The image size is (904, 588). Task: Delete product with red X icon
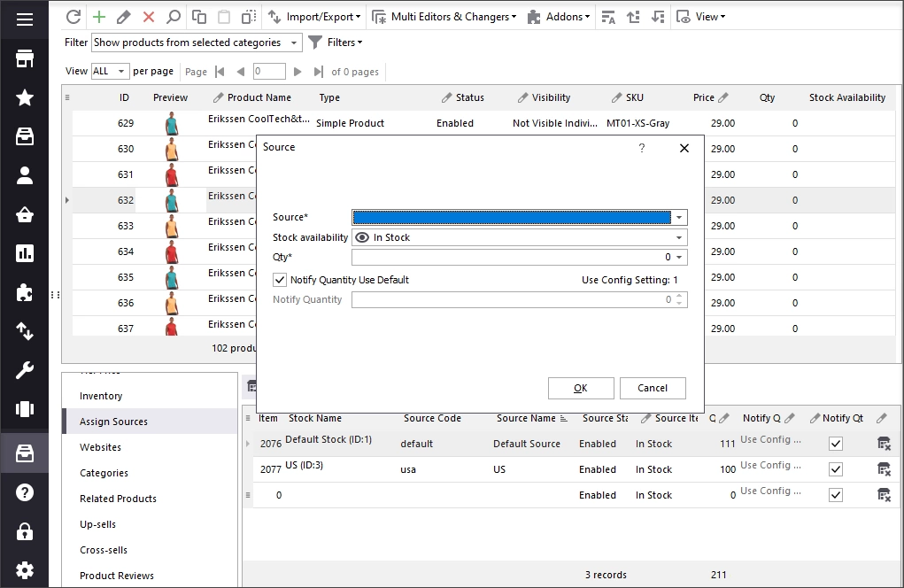pyautogui.click(x=149, y=17)
